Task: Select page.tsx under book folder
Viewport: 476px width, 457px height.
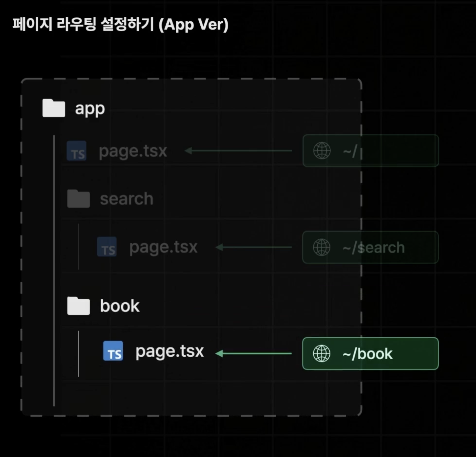Action: [169, 352]
